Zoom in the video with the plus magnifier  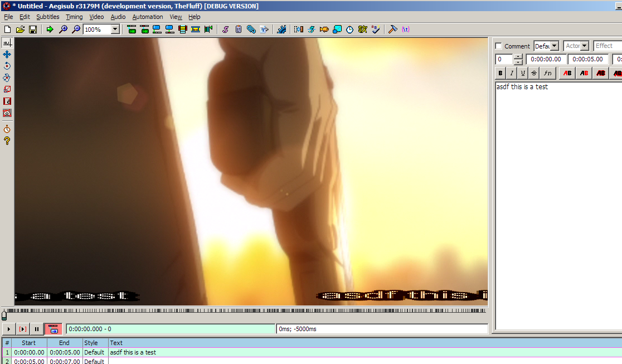62,30
